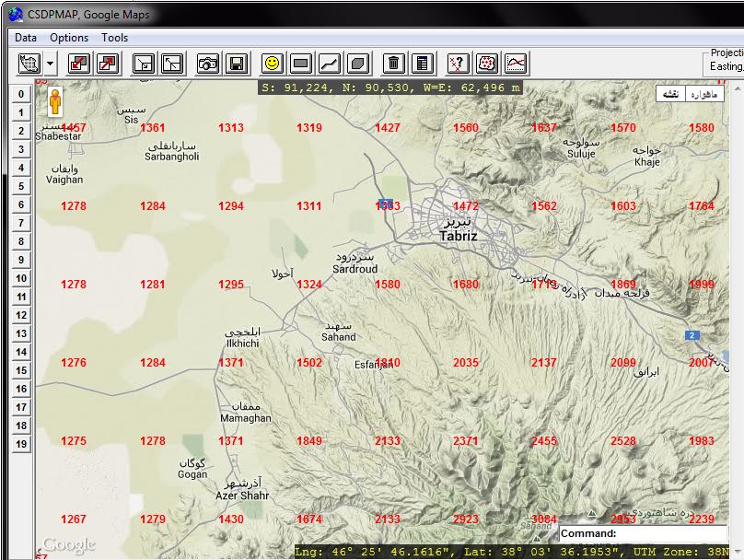Click the "Sardroud" map label
Image resolution: width=744 pixels, height=560 pixels.
click(x=355, y=269)
